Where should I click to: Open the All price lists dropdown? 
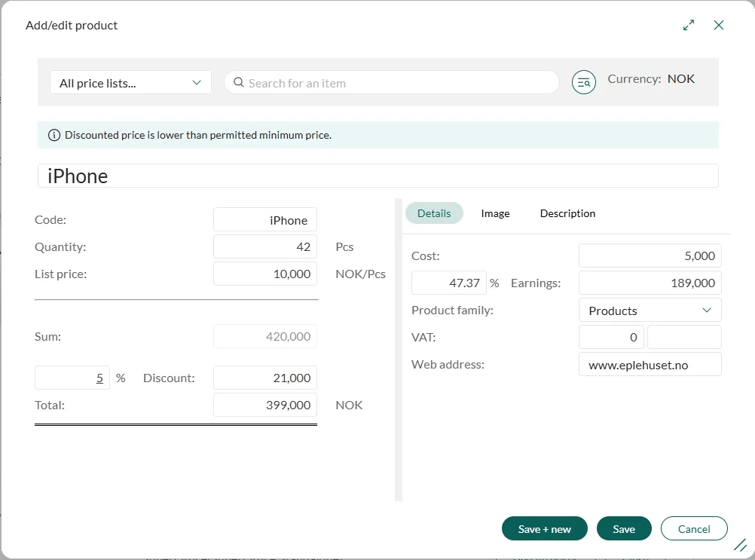130,83
